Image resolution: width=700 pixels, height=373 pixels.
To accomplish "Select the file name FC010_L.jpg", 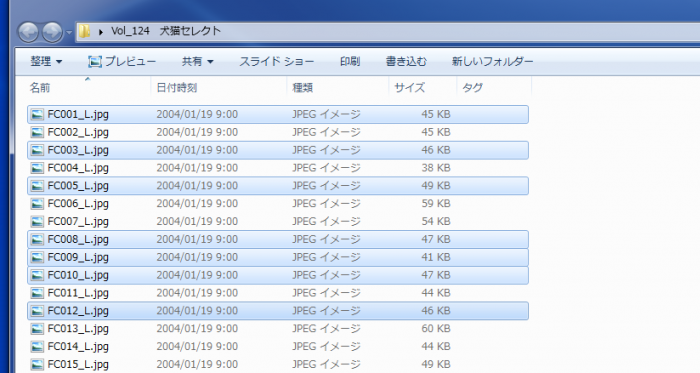I will [x=78, y=275].
